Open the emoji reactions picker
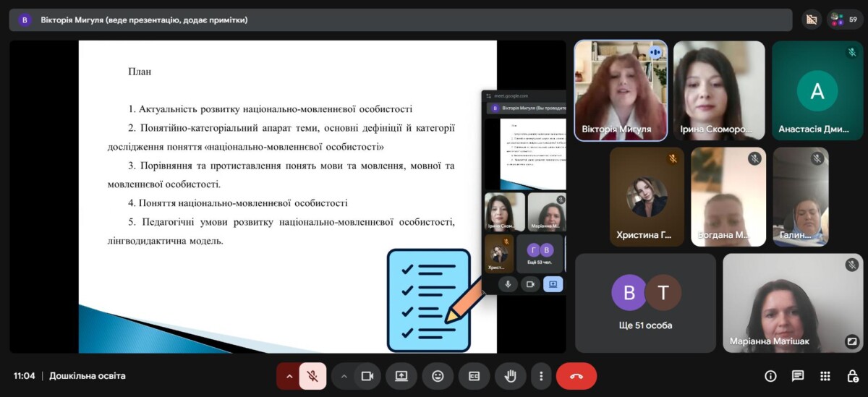This screenshot has height=397, width=868. click(x=438, y=376)
